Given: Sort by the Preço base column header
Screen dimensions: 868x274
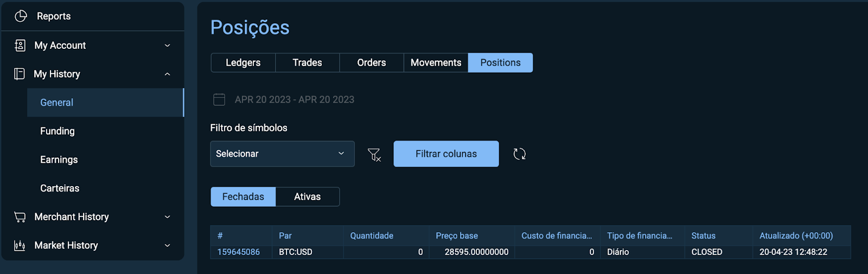Looking at the screenshot, I should 457,236.
